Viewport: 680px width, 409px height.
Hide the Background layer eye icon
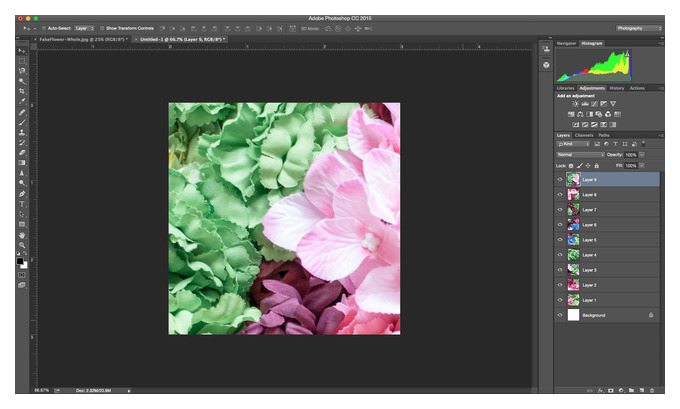559,315
